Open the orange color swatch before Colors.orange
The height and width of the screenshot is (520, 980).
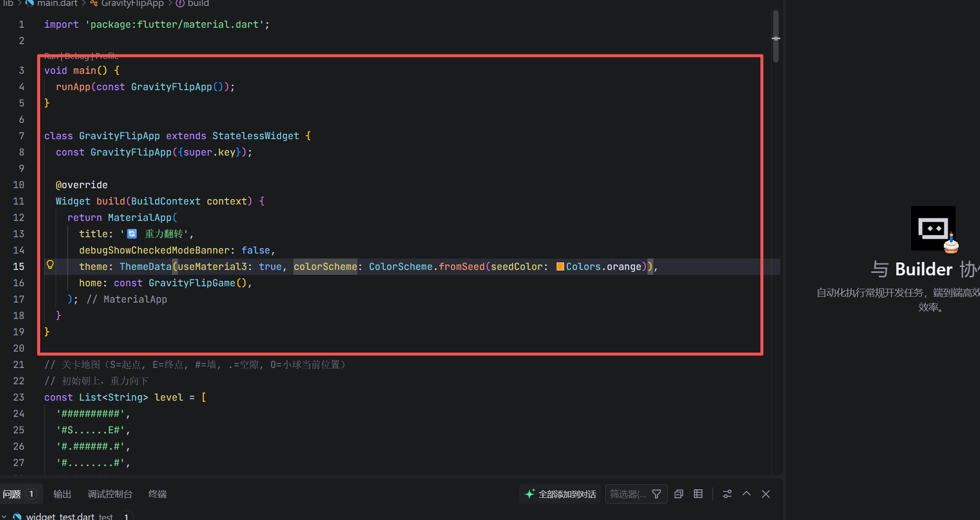[x=560, y=267]
